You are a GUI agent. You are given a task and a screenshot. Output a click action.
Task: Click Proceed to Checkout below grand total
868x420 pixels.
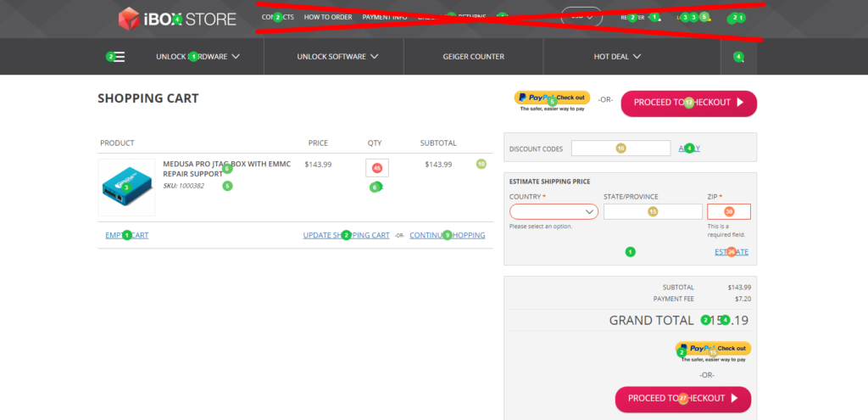tap(683, 399)
